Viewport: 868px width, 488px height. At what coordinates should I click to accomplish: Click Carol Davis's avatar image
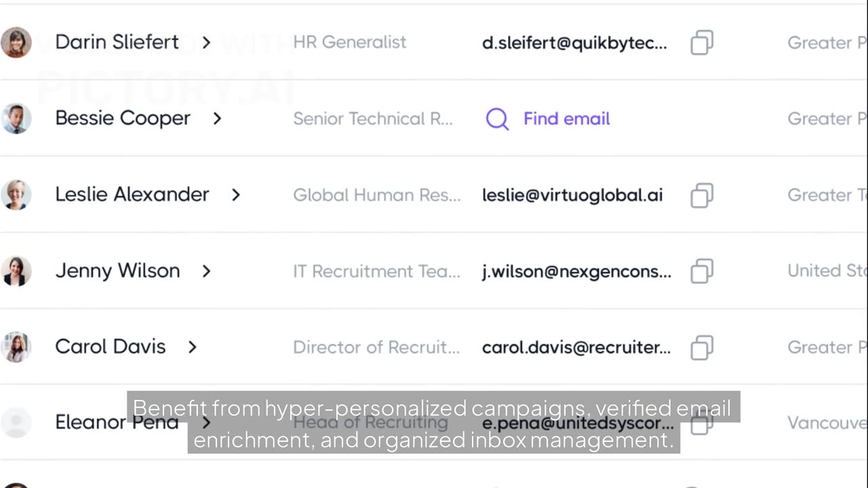pyautogui.click(x=16, y=346)
